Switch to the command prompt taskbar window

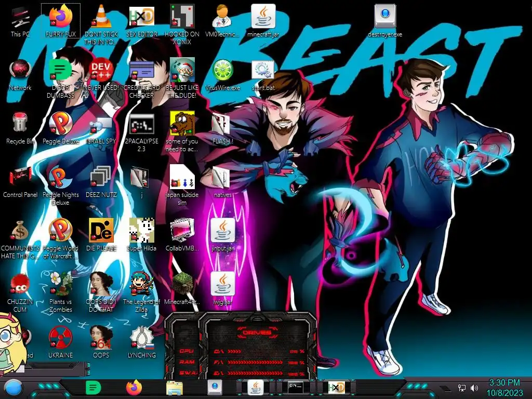[296, 388]
